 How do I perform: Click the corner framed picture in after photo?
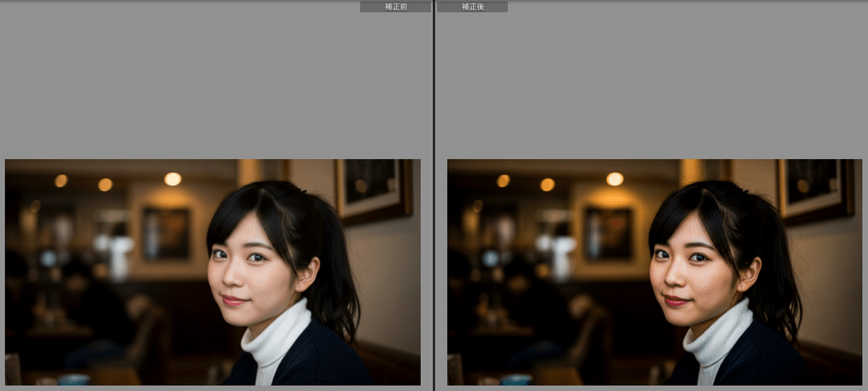tap(815, 188)
